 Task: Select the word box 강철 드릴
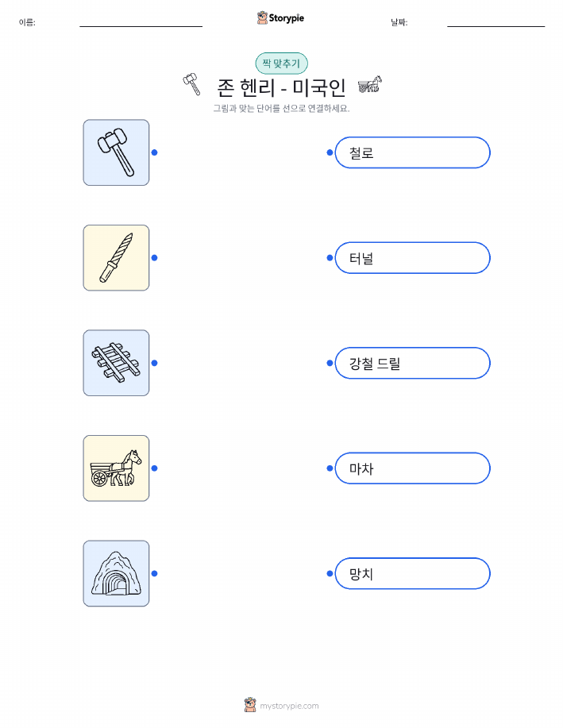412,363
